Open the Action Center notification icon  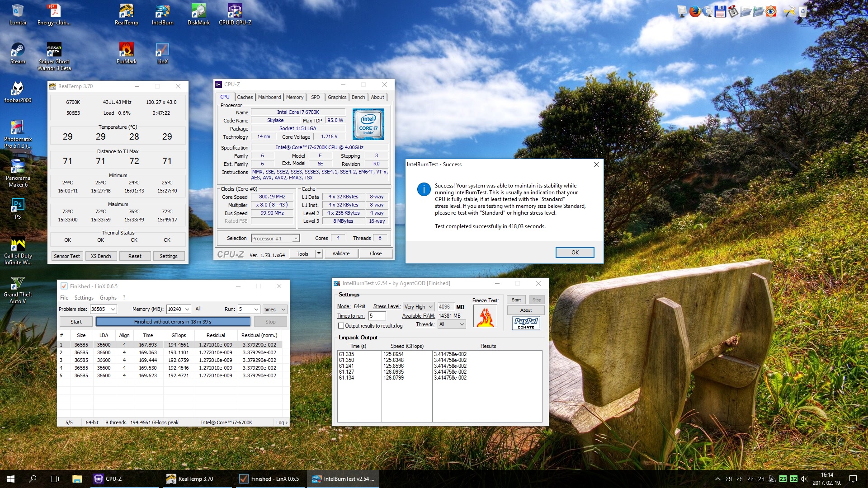click(x=853, y=479)
